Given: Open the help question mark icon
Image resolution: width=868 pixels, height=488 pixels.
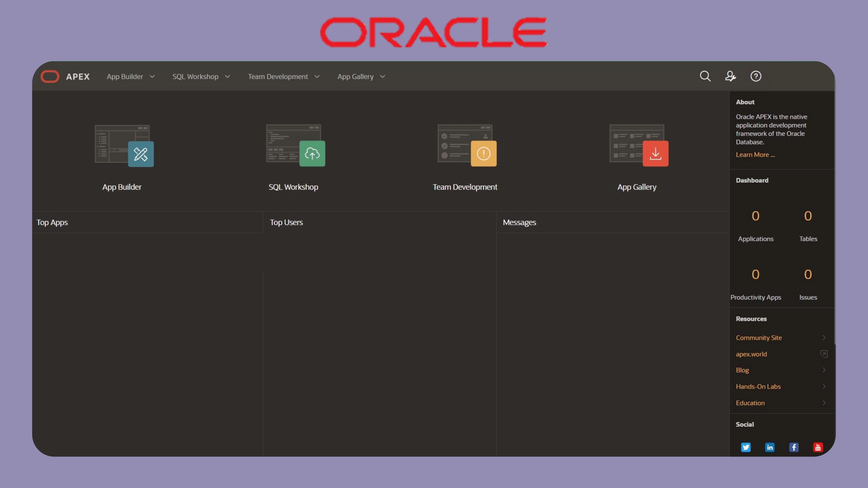Looking at the screenshot, I should click(x=756, y=76).
